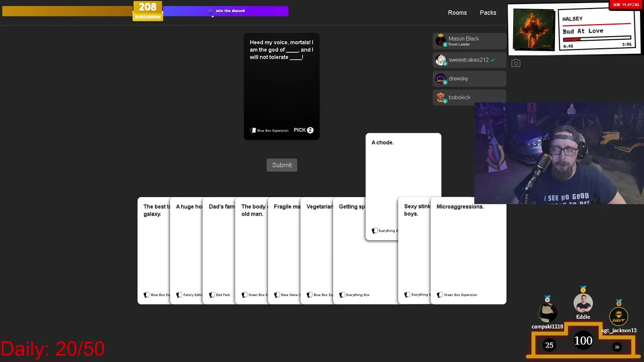
Task: Click the camera screenshot icon
Action: [516, 63]
